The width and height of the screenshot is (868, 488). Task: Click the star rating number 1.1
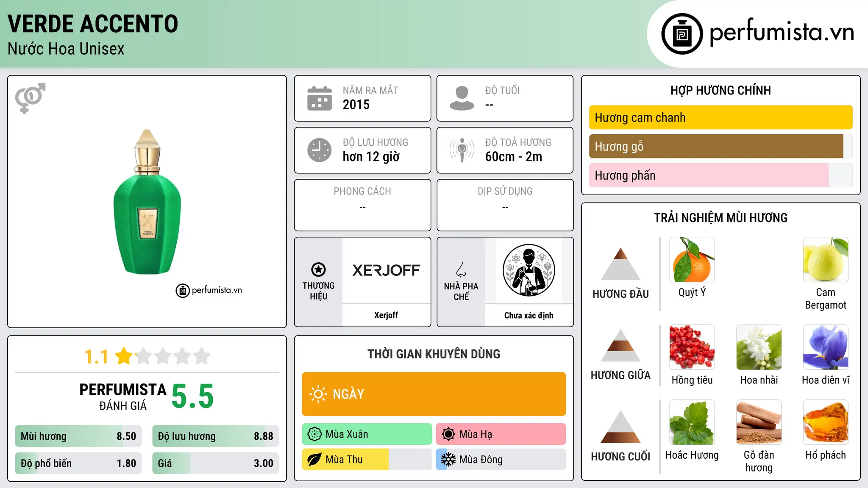pos(96,357)
